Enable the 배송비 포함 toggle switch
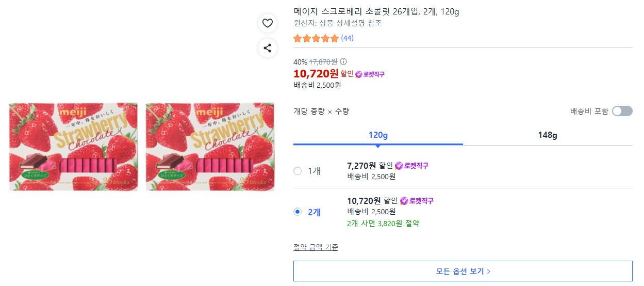 pyautogui.click(x=622, y=111)
